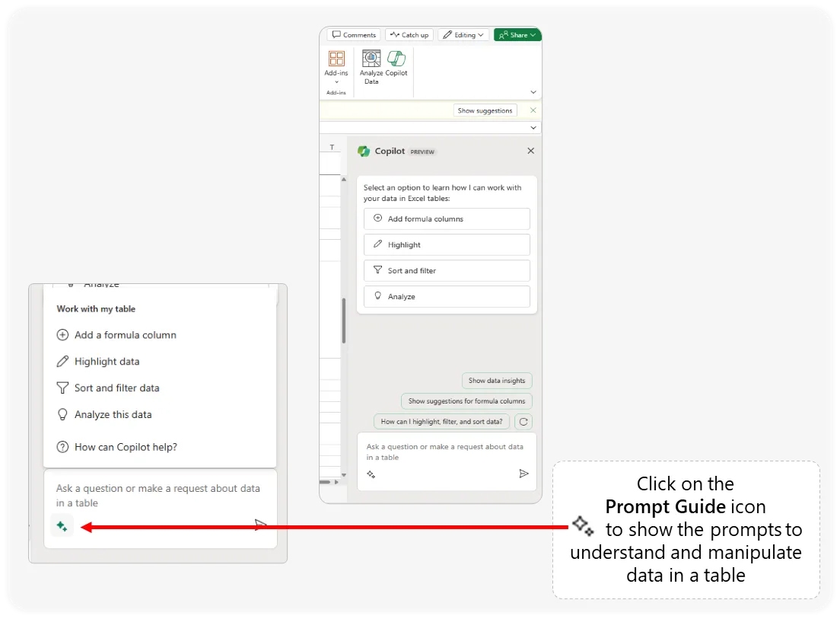Click the vertical scrollbar beside the sheet

(344, 320)
